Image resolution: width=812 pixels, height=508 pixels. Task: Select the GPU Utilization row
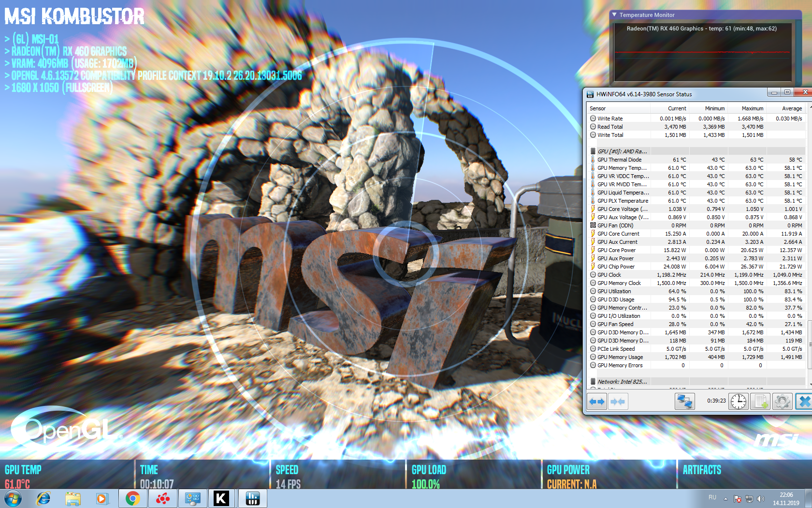click(696, 291)
